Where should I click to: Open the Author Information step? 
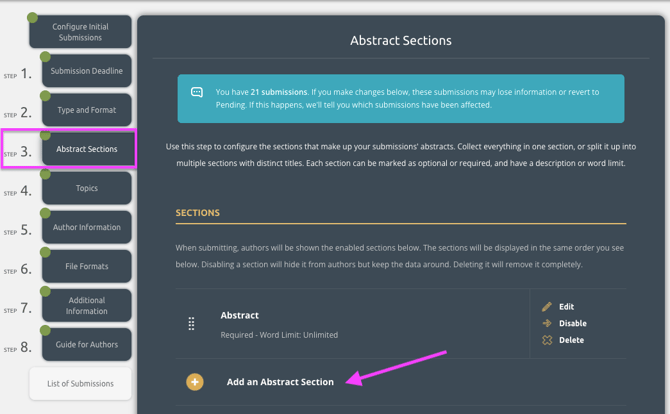87,227
